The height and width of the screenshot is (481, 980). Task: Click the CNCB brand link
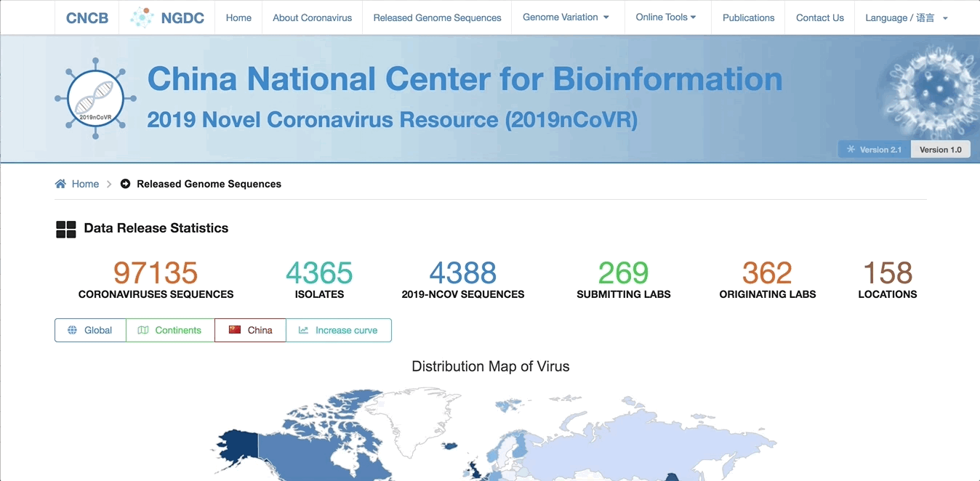87,17
